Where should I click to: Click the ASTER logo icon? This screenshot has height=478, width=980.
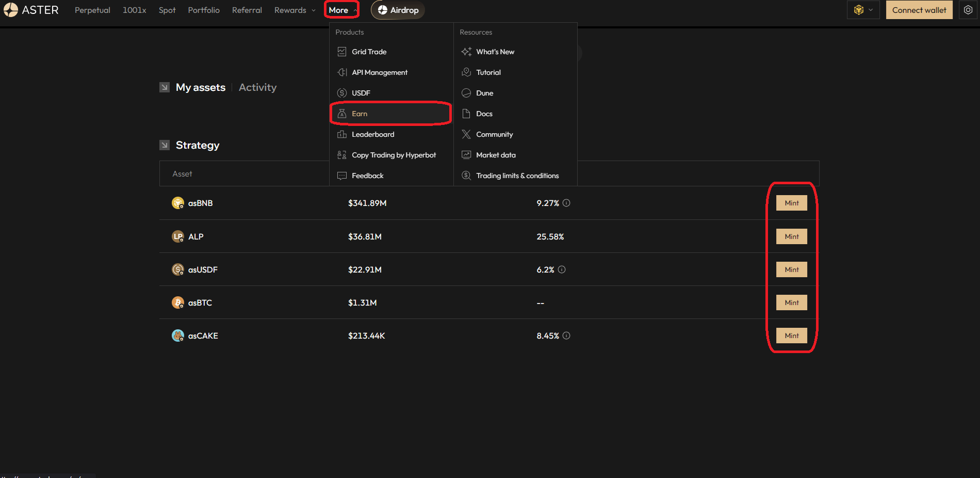tap(11, 10)
